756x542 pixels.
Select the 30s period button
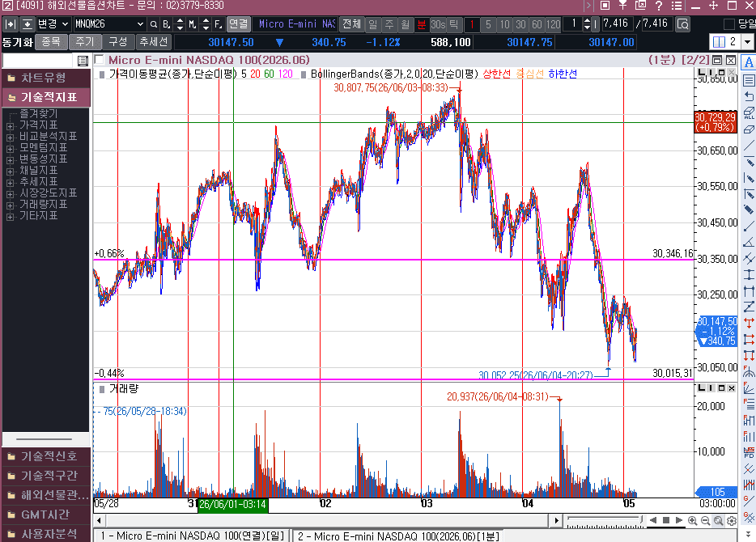(x=438, y=24)
